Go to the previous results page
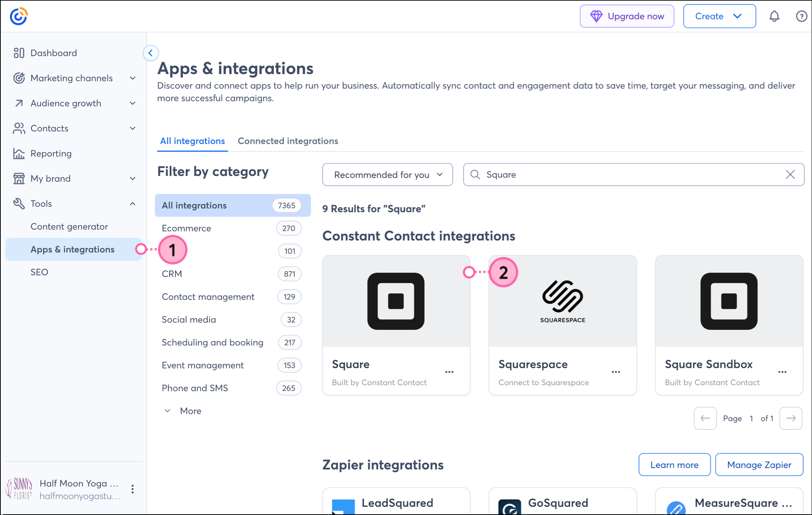812x515 pixels. 705,418
